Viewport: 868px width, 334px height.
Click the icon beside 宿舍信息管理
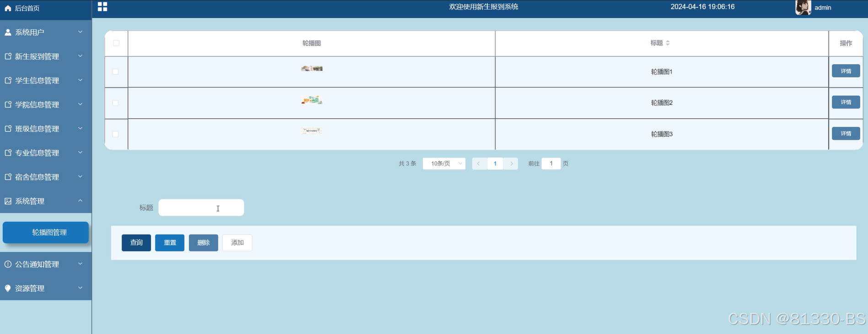[8, 177]
